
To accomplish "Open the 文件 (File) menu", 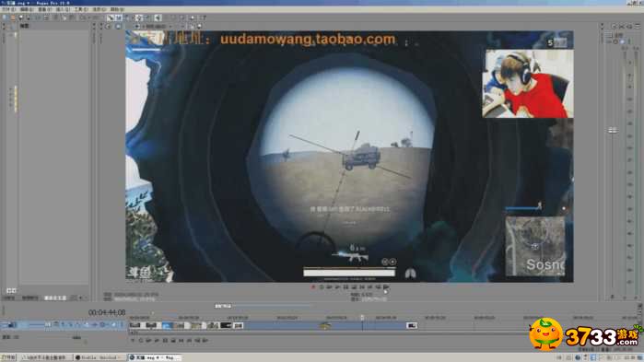I will coord(9,9).
